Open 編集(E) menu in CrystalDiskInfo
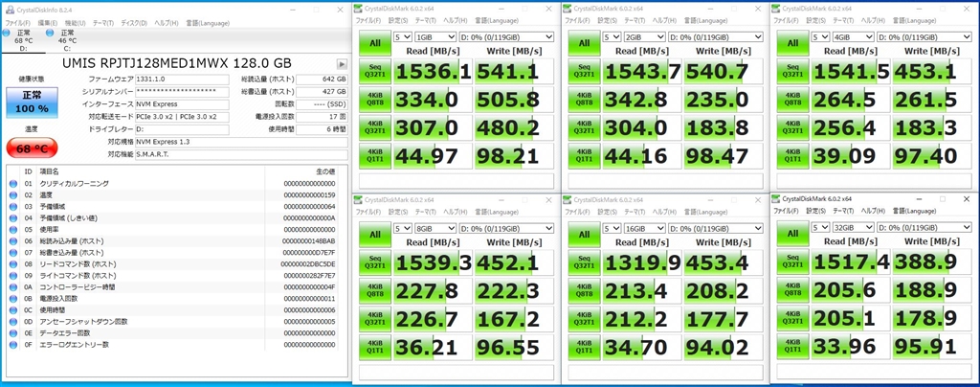The height and width of the screenshot is (387, 980). tap(48, 23)
